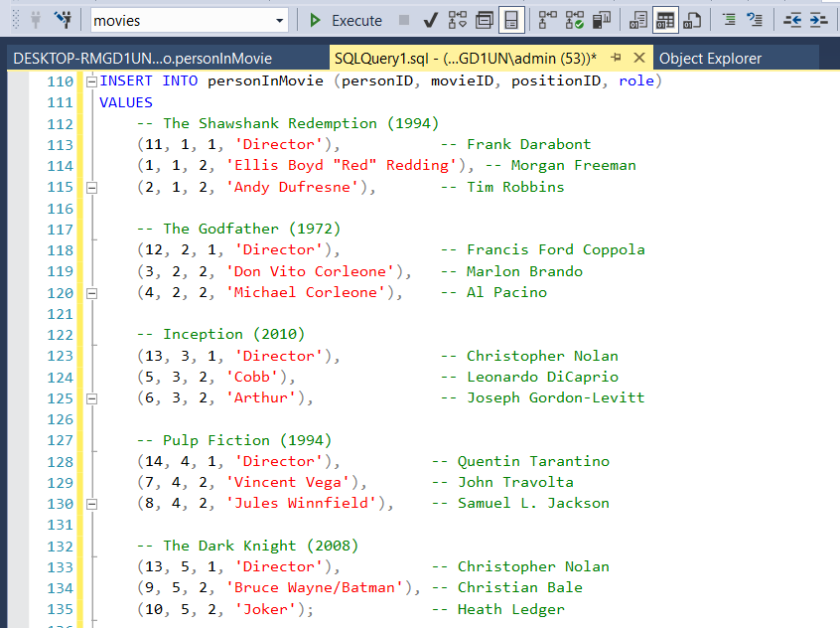
Task: Toggle IntelliSense Enabled icon
Action: pos(511,21)
